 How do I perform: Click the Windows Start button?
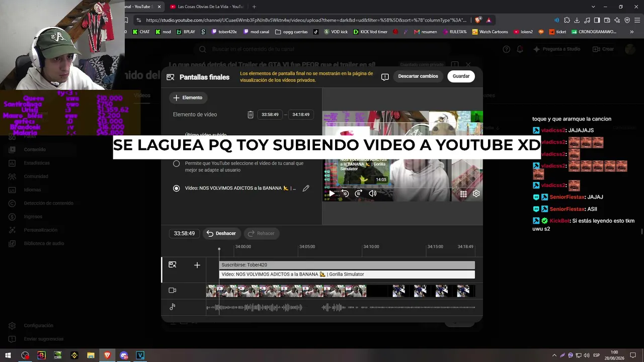(x=8, y=355)
